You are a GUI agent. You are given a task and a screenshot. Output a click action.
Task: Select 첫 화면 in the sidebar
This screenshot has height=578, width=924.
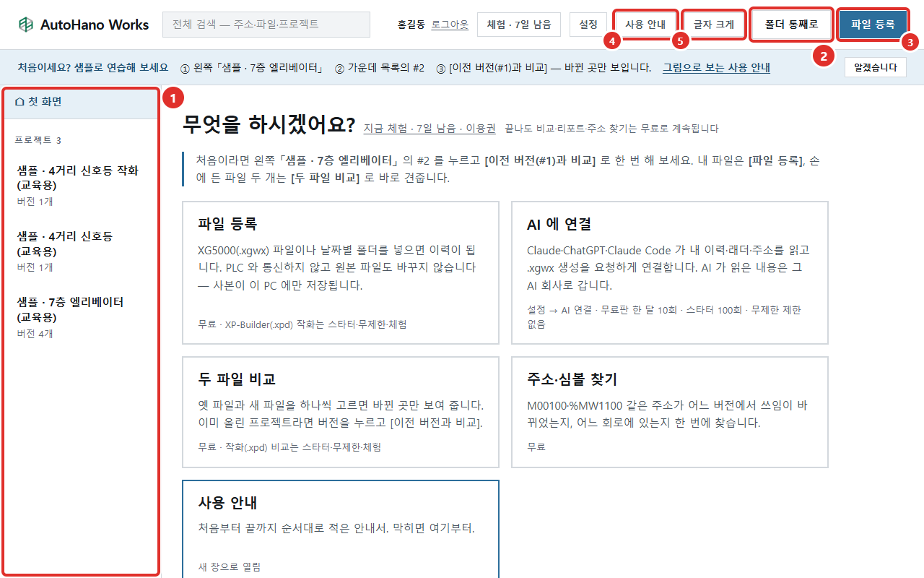81,102
